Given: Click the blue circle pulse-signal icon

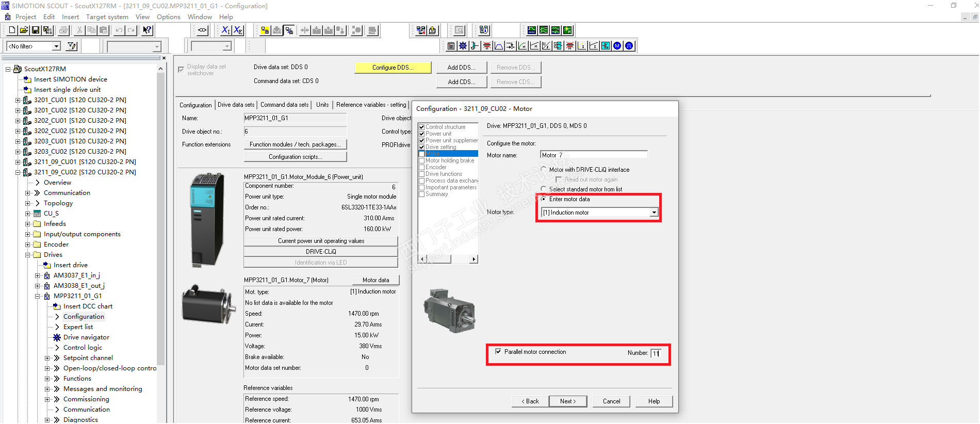Looking at the screenshot, I should (629, 46).
